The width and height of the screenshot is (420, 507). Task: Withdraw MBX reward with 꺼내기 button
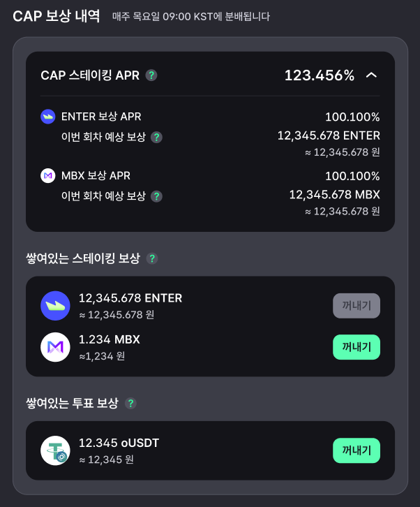[357, 347]
